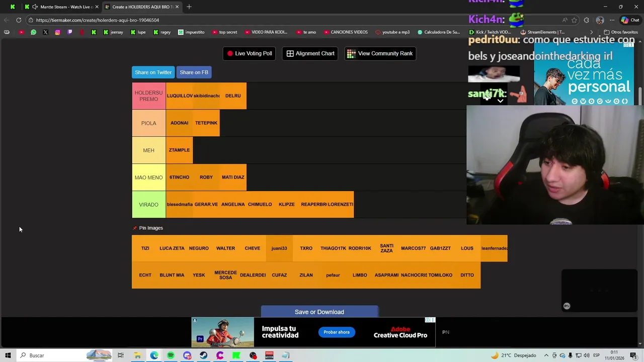
Task: Open the te amo bookmark
Action: click(306, 32)
